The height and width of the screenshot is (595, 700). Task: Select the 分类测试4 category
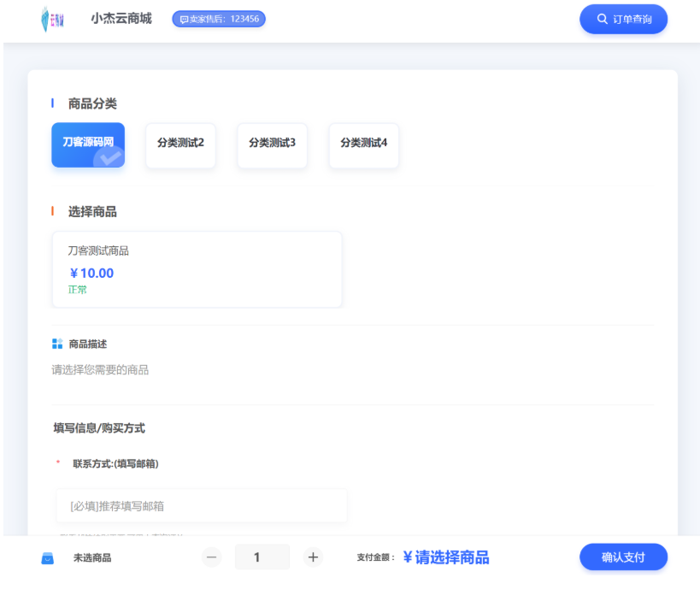[x=363, y=145]
